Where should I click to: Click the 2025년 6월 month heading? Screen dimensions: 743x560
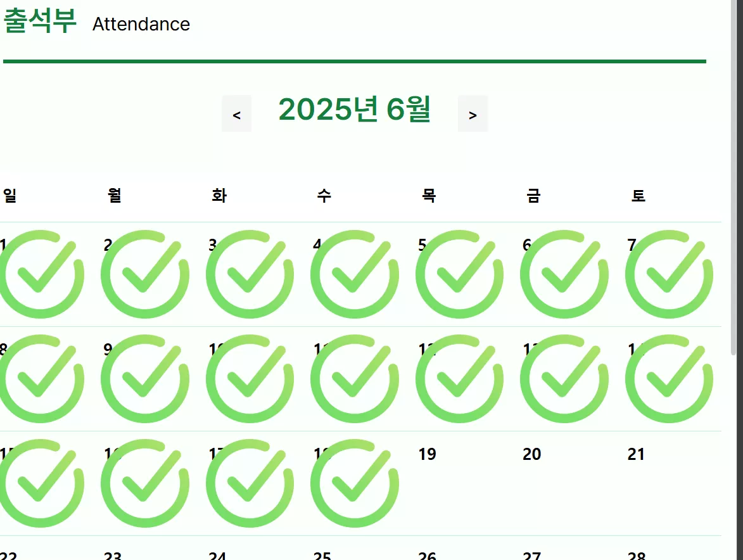[355, 109]
